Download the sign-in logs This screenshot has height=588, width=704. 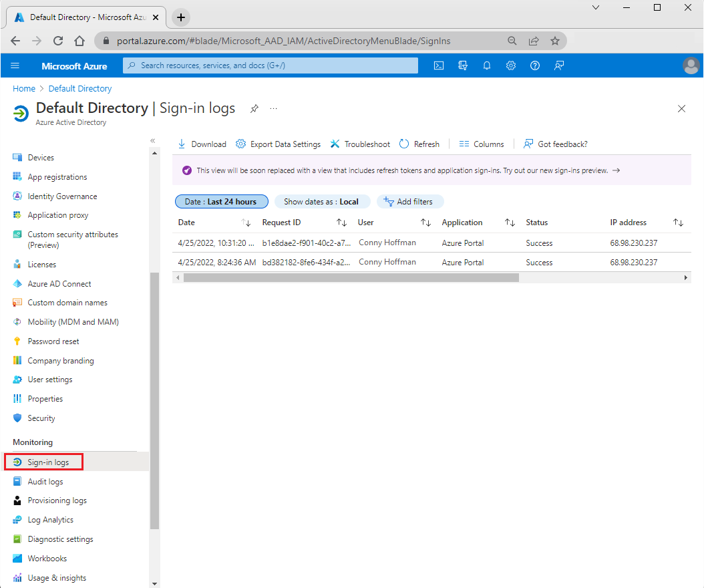pyautogui.click(x=202, y=144)
